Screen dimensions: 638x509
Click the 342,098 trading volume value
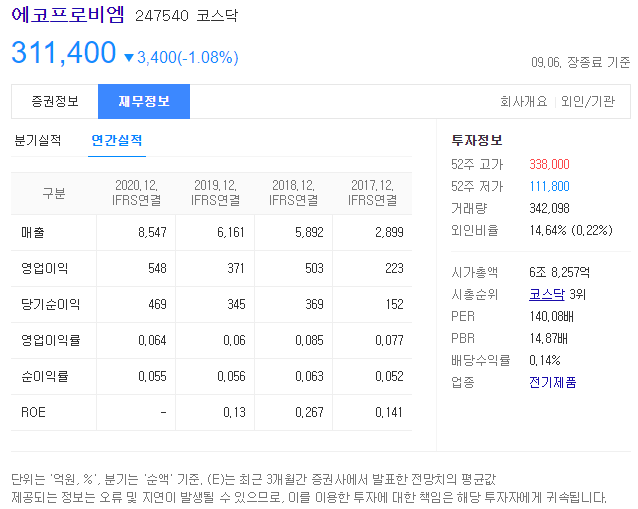(x=549, y=208)
